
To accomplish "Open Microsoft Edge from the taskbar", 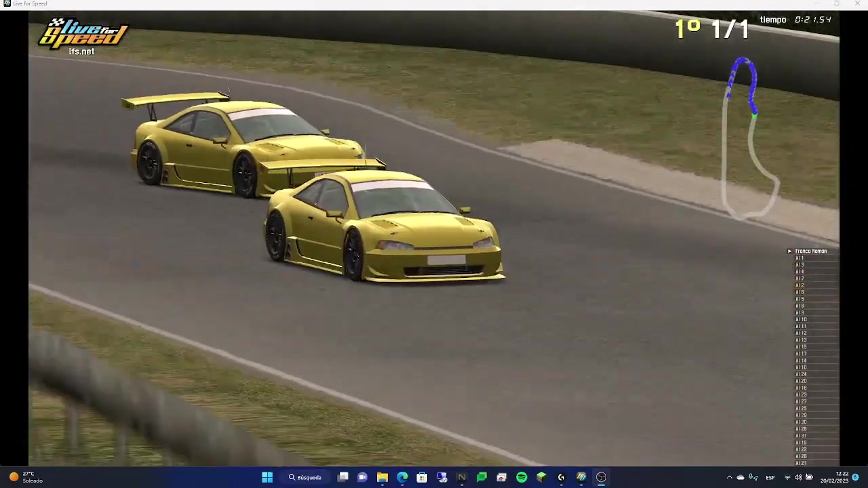I will [x=401, y=477].
